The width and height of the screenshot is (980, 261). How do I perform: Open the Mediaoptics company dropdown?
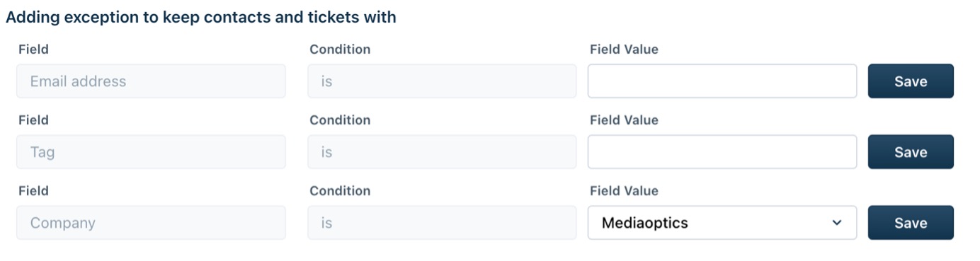tap(722, 223)
